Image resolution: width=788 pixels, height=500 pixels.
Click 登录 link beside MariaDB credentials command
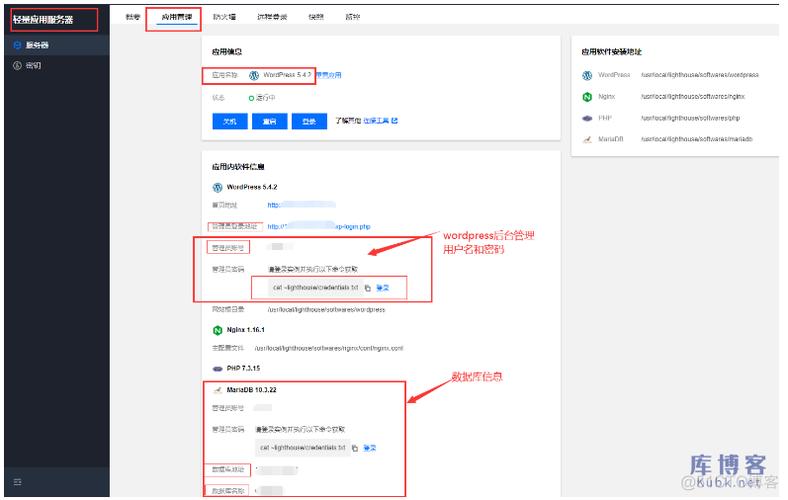pos(369,448)
